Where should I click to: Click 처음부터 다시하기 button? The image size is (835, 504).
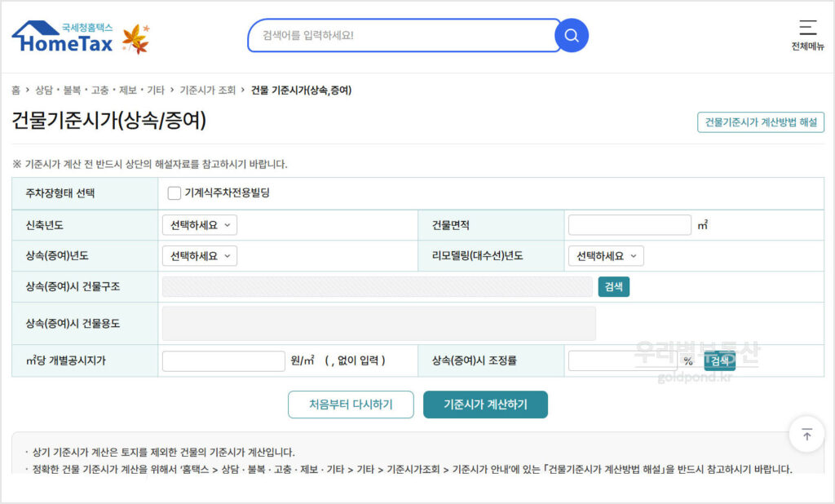click(351, 405)
